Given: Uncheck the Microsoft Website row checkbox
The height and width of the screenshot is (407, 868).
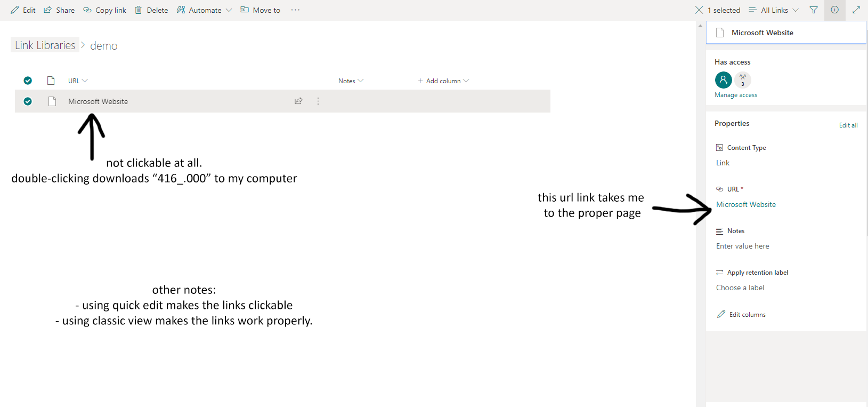Looking at the screenshot, I should (28, 101).
